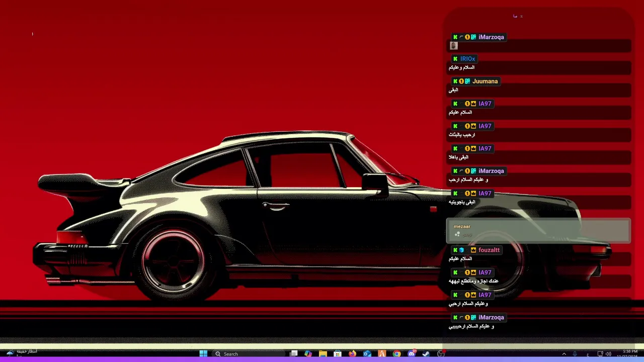The width and height of the screenshot is (644, 362).
Task: Show hidden system tray icons
Action: click(x=564, y=354)
